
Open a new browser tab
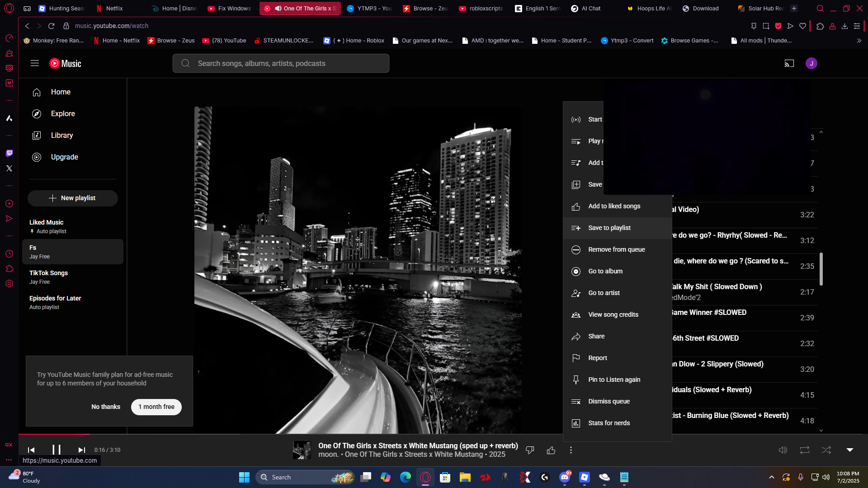(x=794, y=9)
